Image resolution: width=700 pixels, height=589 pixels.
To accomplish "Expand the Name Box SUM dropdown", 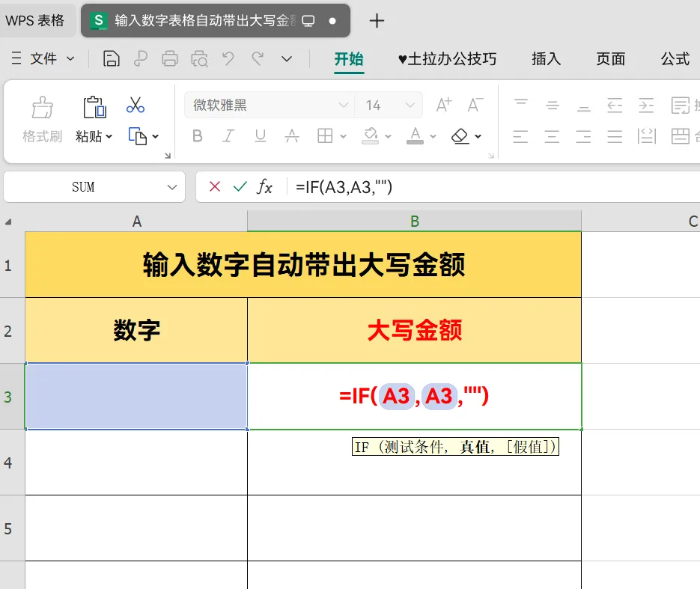I will point(172,187).
